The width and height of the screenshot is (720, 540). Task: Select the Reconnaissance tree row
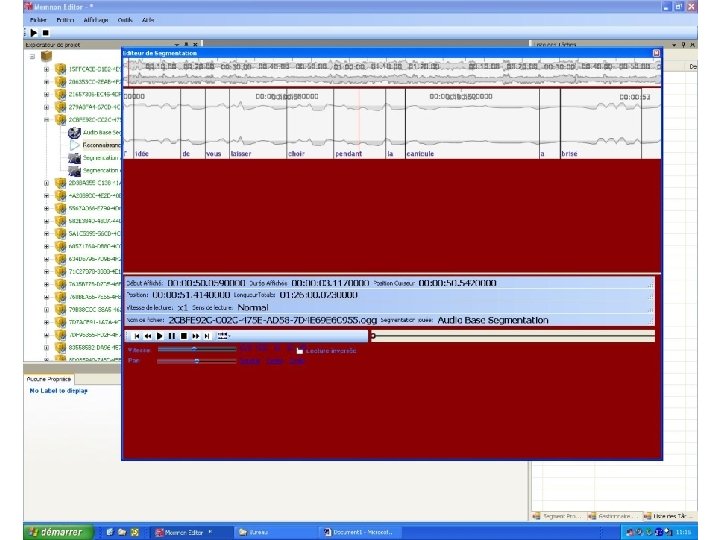tap(101, 145)
